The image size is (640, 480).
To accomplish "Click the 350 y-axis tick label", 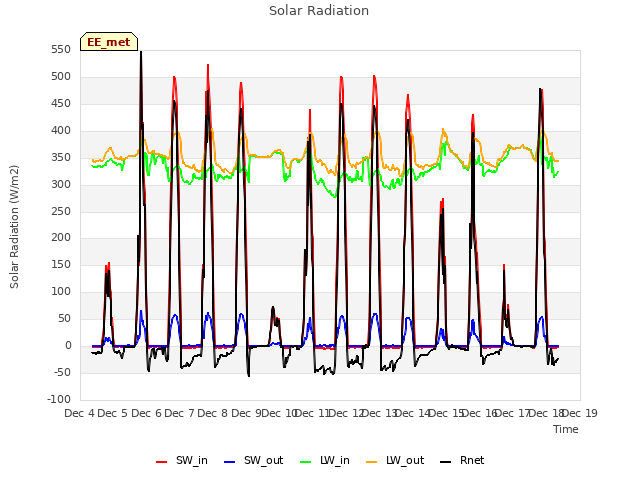I will (61, 158).
